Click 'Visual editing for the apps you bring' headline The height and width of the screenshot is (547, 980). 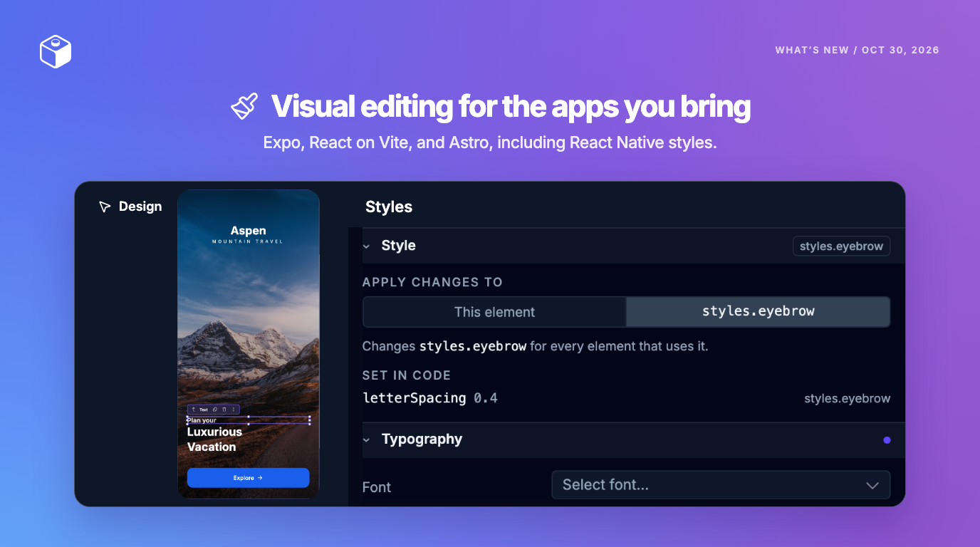pyautogui.click(x=511, y=107)
